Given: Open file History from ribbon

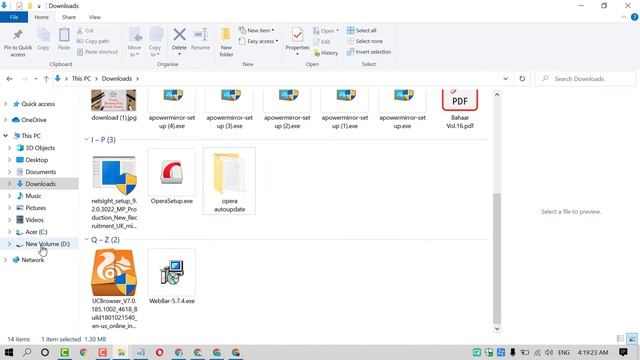Looking at the screenshot, I should (326, 53).
